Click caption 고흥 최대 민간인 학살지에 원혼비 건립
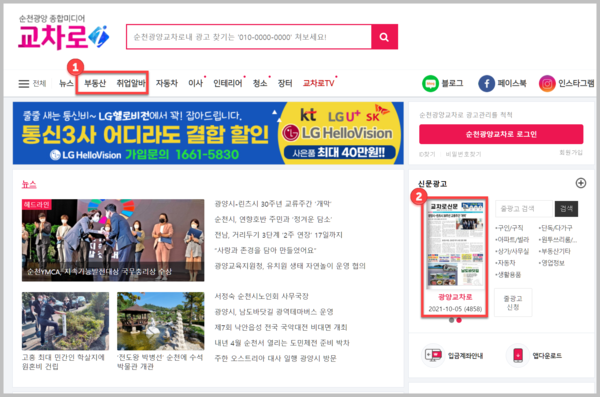The image size is (600, 397). click(x=63, y=362)
